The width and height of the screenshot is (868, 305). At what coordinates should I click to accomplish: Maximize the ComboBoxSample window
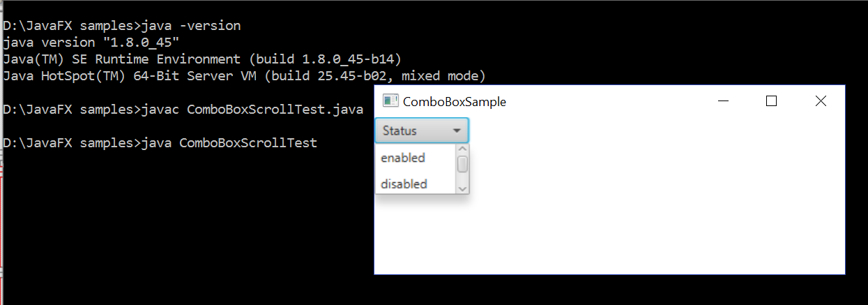pyautogui.click(x=771, y=101)
